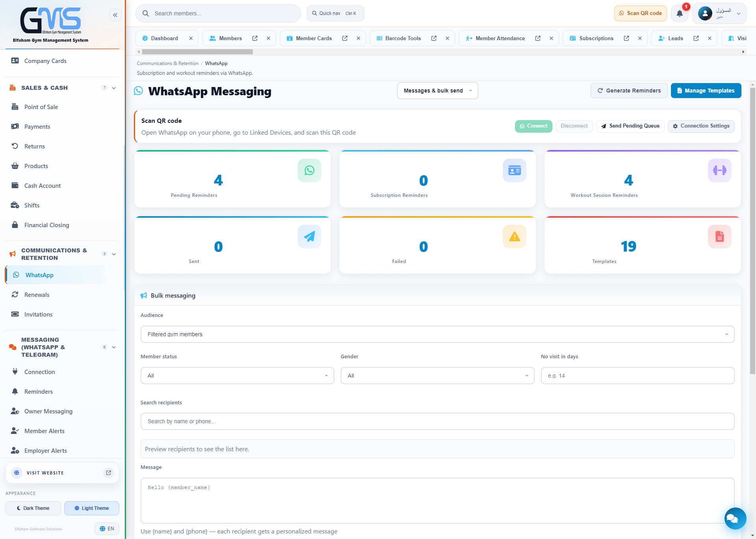Click in the Message text area
756x539 pixels.
pyautogui.click(x=437, y=500)
